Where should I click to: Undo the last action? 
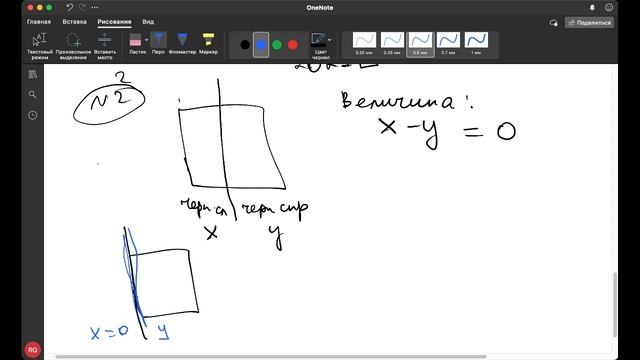pos(69,7)
